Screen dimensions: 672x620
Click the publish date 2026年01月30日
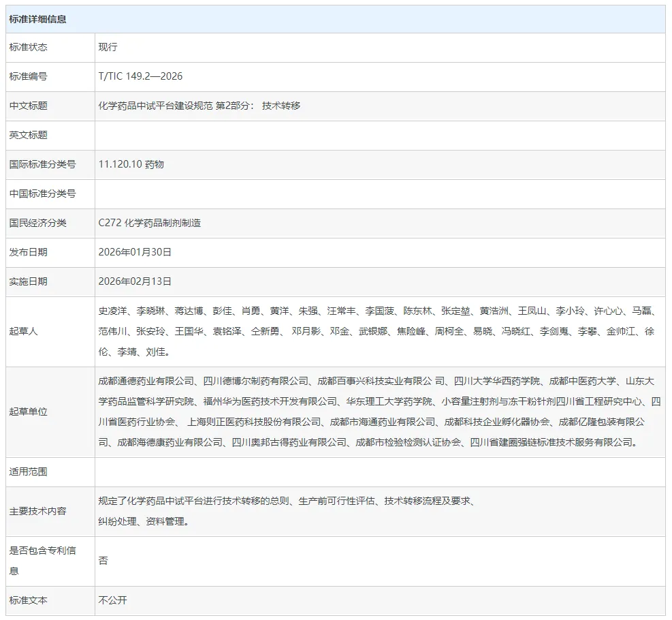click(x=135, y=253)
